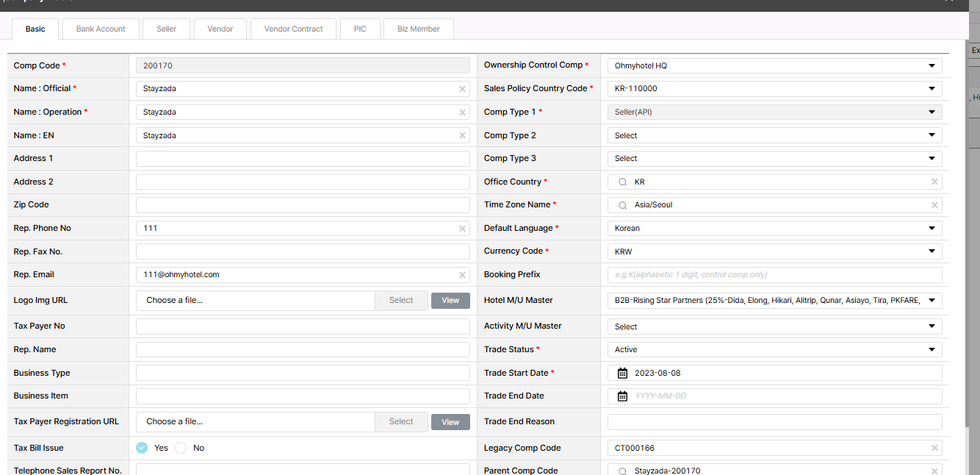Clear the Office Country value with its X icon
Screen dimensions: 980x475
coord(934,182)
